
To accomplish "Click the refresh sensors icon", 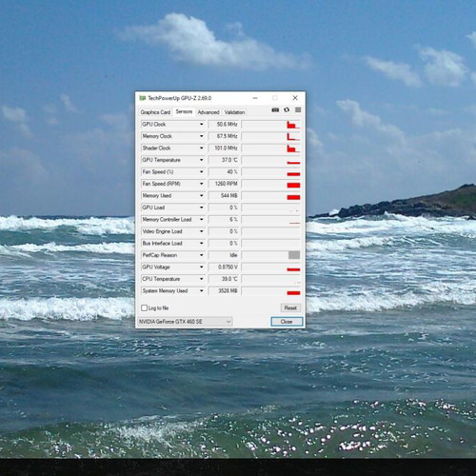I will pos(287,109).
